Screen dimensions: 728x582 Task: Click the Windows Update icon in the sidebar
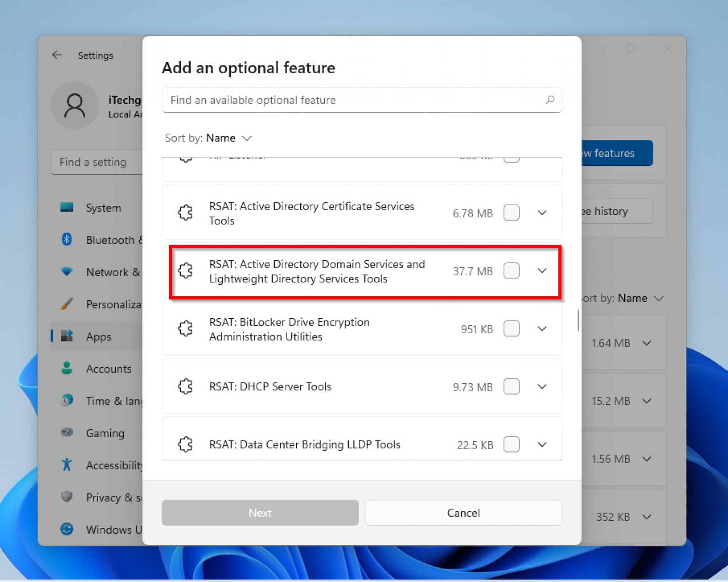click(x=67, y=529)
